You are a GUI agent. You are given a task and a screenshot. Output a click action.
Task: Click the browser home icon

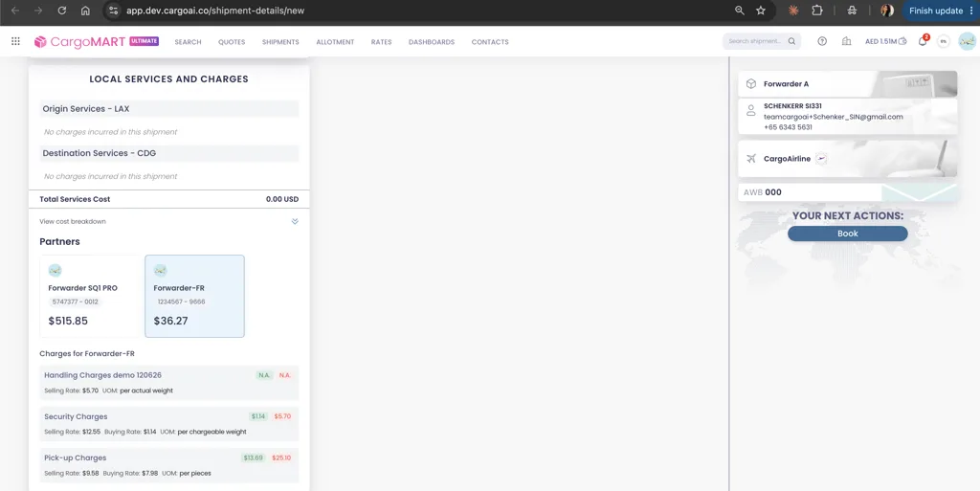(x=85, y=11)
